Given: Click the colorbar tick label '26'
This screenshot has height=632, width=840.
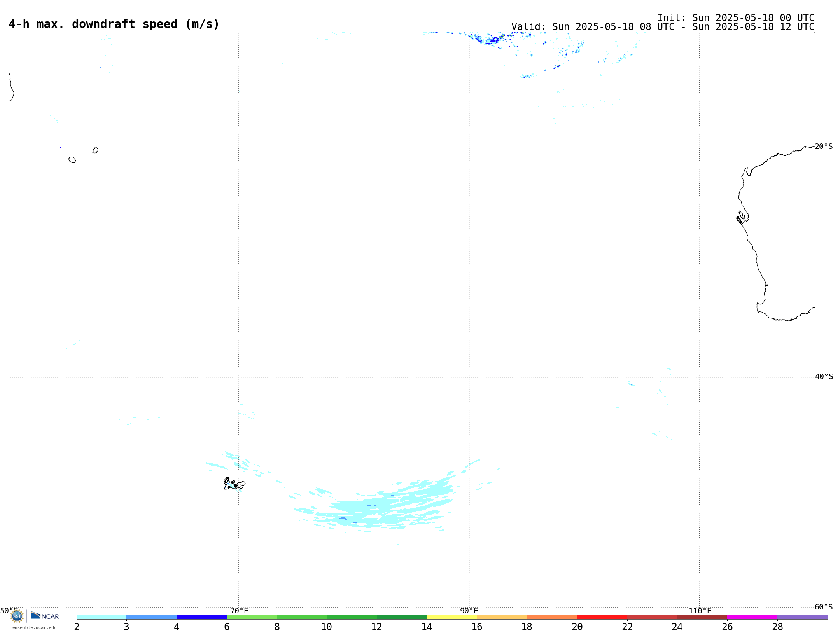Looking at the screenshot, I should pos(727,627).
